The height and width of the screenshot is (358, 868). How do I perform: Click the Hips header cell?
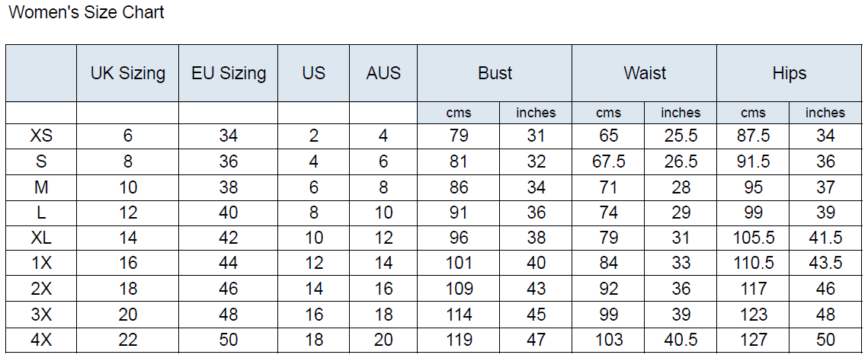point(790,73)
